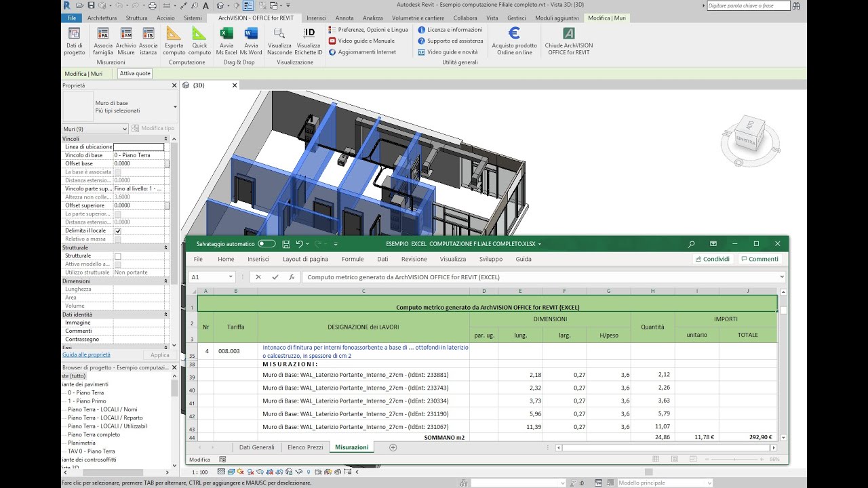Collapse the Dati identità properties section
This screenshot has width=868, height=488.
tap(166, 314)
